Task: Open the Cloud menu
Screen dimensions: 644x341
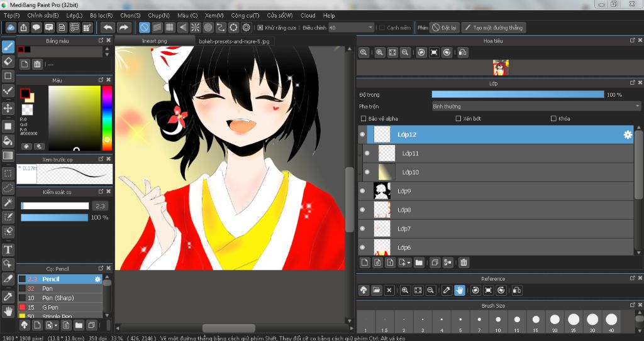Action: 308,16
